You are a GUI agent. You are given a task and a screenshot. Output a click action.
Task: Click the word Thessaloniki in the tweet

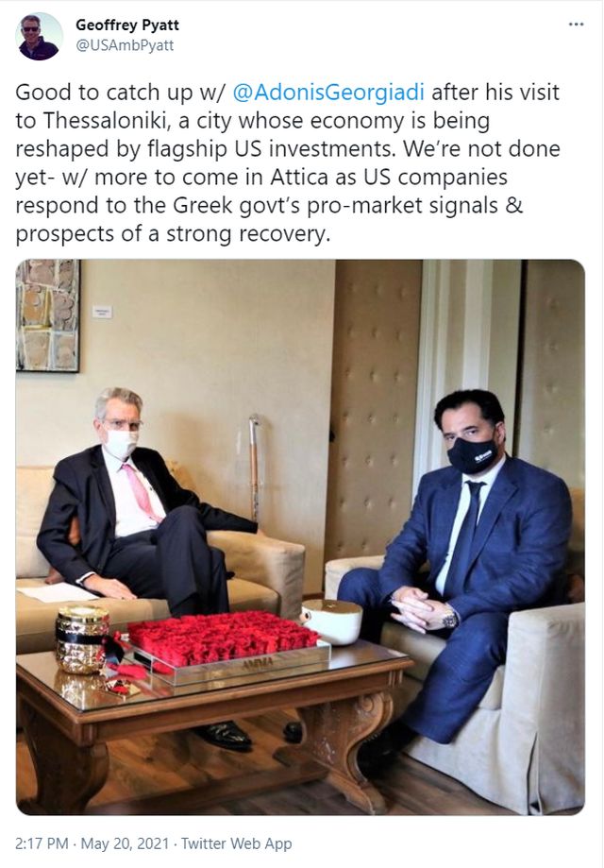tap(108, 120)
